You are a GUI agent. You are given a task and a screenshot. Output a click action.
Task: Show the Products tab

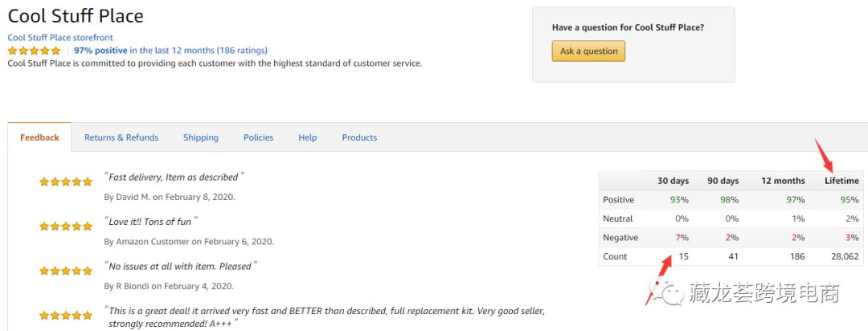point(359,137)
